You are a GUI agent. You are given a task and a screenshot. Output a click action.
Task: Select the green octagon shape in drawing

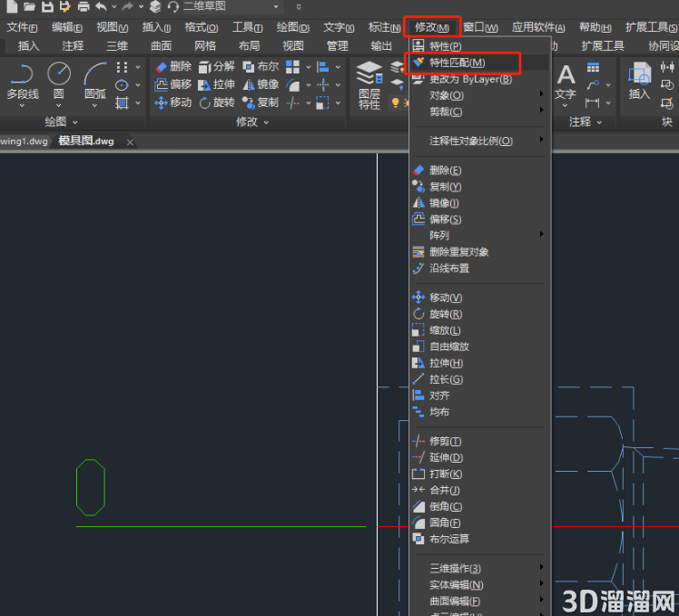tap(91, 487)
